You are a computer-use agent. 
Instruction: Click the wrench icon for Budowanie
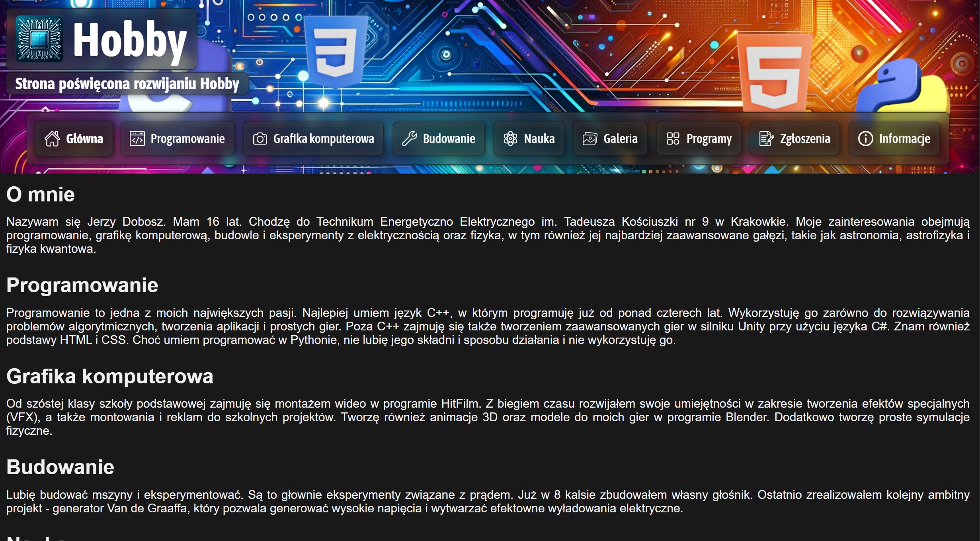[409, 139]
